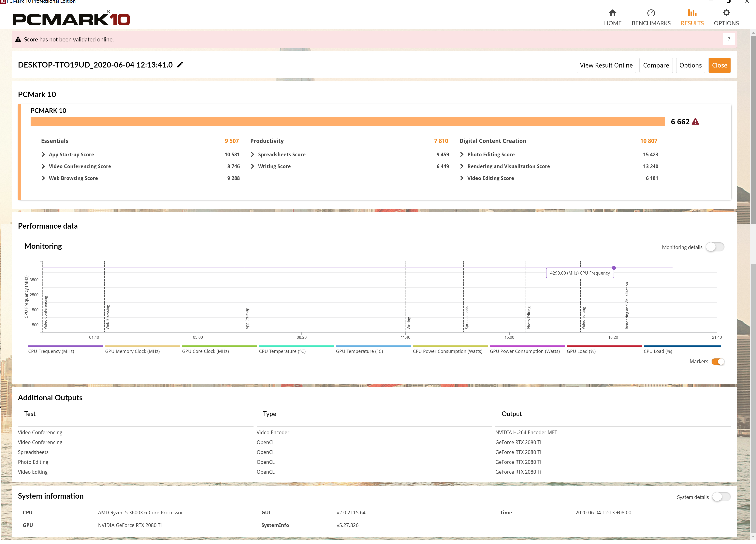Click the Photo Editing marker line on chart
756x544 pixels.
coord(526,297)
